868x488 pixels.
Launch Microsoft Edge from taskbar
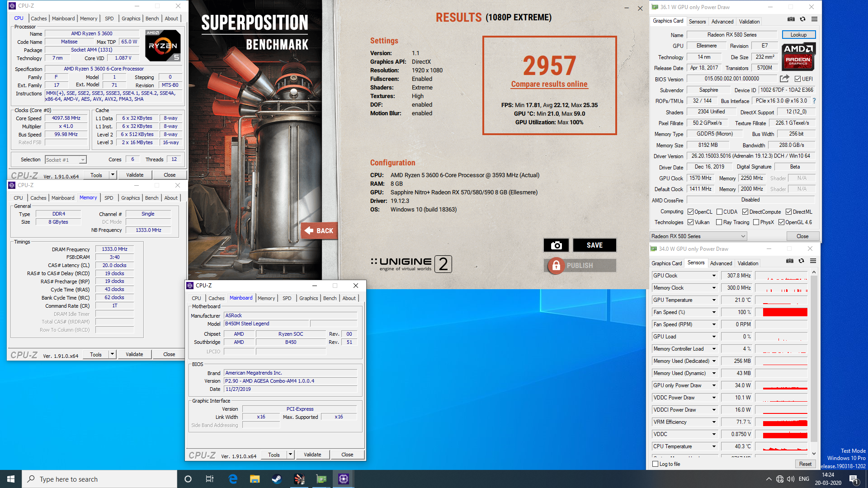point(233,479)
